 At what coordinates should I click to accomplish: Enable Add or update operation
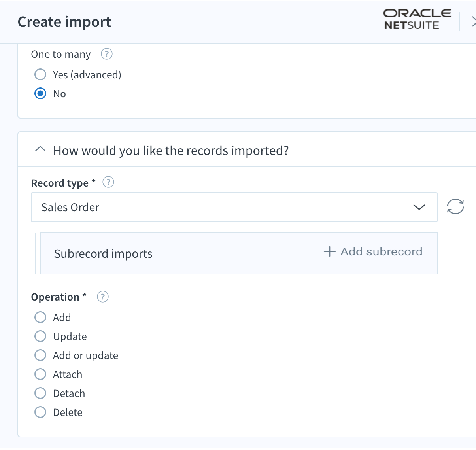coord(40,355)
